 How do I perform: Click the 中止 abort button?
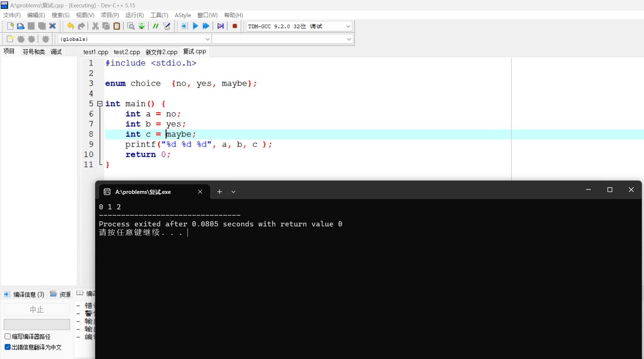pyautogui.click(x=37, y=310)
